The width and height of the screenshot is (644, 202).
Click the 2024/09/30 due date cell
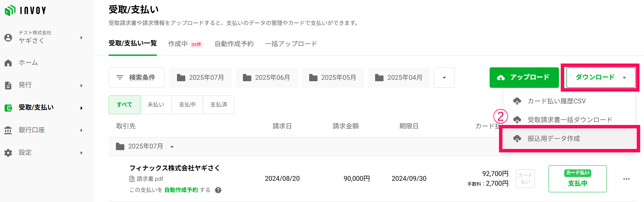point(409,179)
